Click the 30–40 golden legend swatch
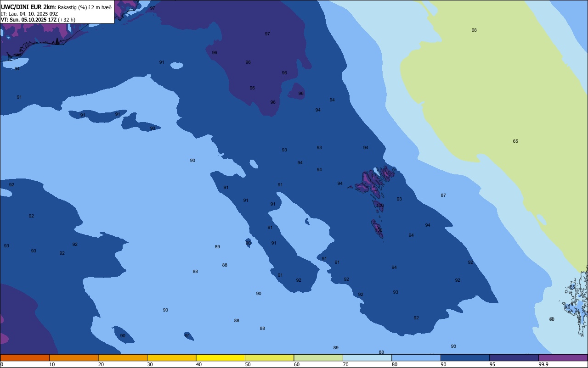The image size is (588, 368). [x=171, y=357]
